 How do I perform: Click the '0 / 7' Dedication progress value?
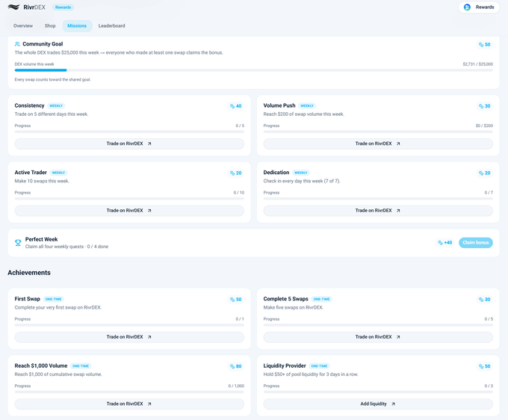tap(489, 193)
